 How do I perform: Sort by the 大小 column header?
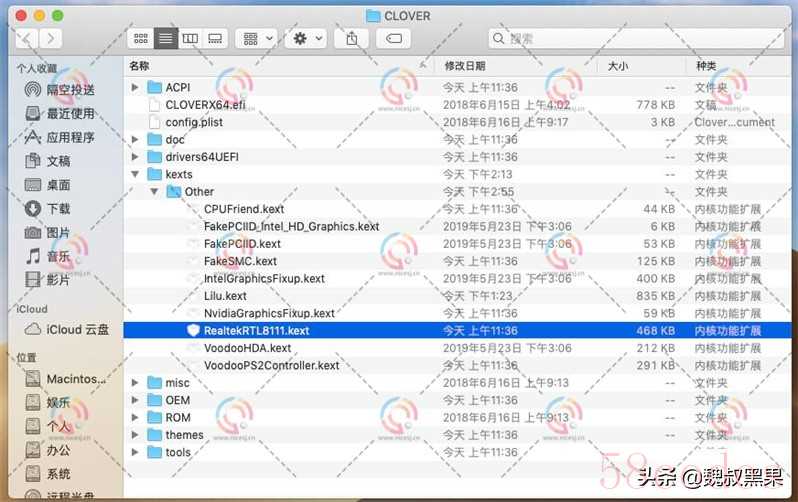(x=618, y=66)
